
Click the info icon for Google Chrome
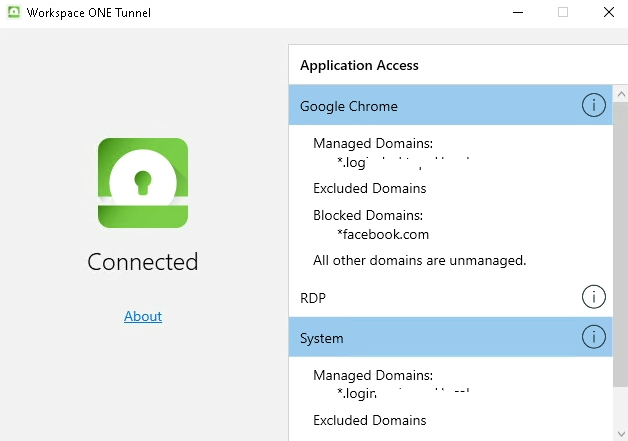click(593, 105)
